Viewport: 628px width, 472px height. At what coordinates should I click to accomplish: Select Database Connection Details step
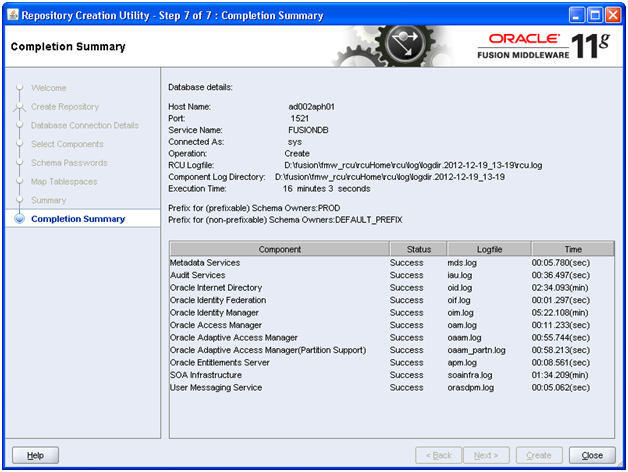pos(85,125)
